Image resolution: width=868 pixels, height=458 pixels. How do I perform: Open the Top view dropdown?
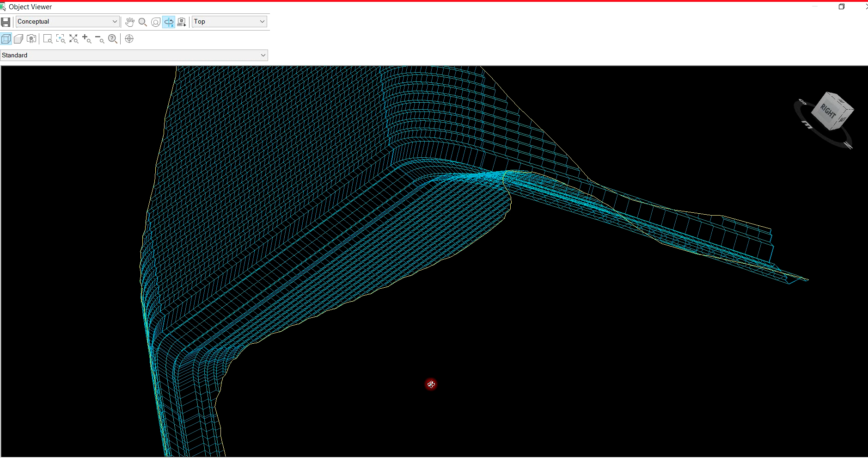pos(262,21)
